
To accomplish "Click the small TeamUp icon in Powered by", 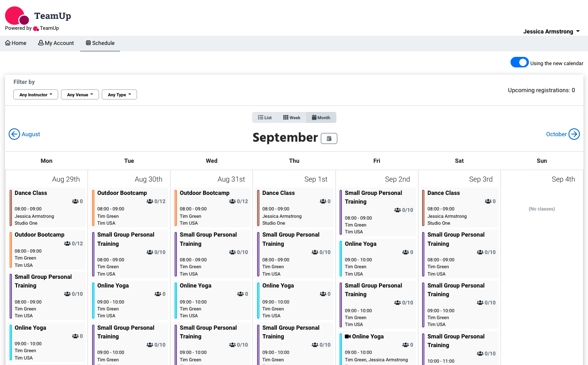I will (36, 28).
